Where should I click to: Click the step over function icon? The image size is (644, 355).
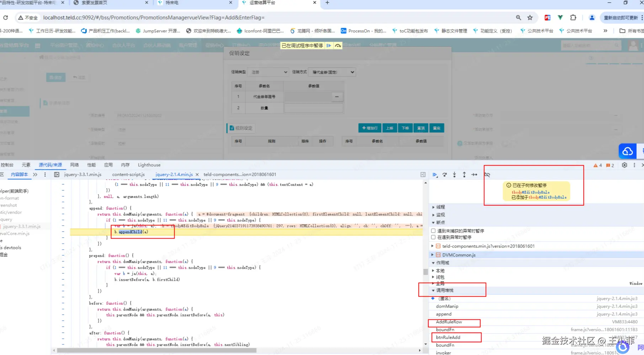pos(445,175)
